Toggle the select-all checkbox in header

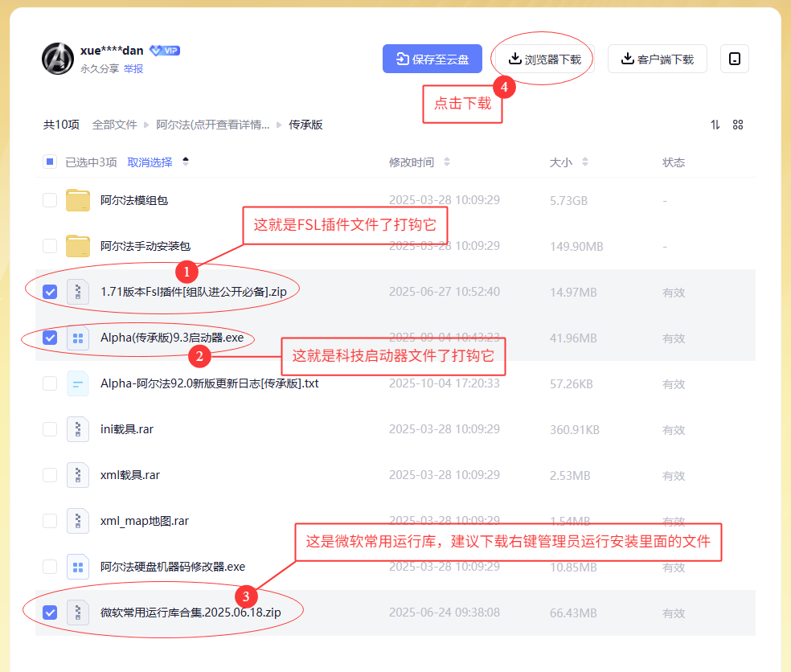50,162
